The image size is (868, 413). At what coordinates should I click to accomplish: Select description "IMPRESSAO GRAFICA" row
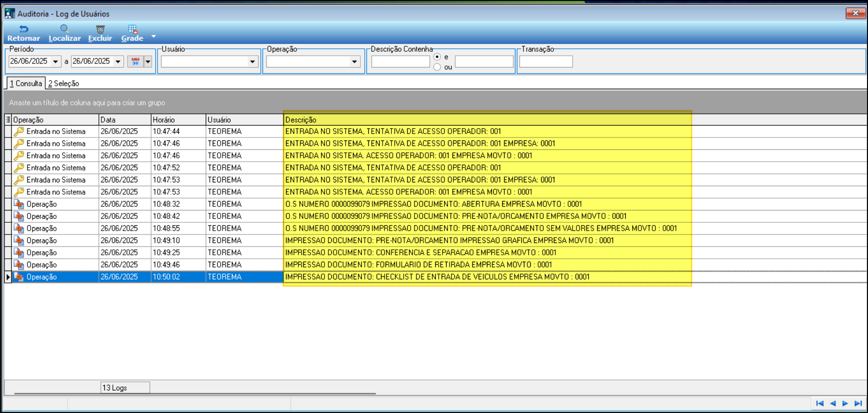(450, 241)
